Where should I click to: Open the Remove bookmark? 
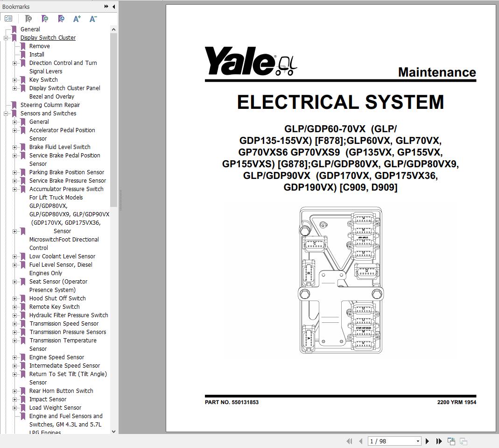[x=40, y=46]
